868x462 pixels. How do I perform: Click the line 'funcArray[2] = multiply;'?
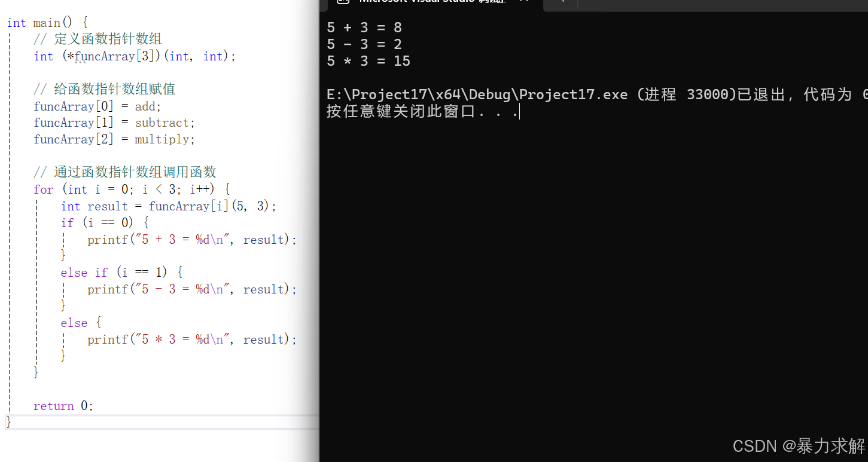point(114,139)
